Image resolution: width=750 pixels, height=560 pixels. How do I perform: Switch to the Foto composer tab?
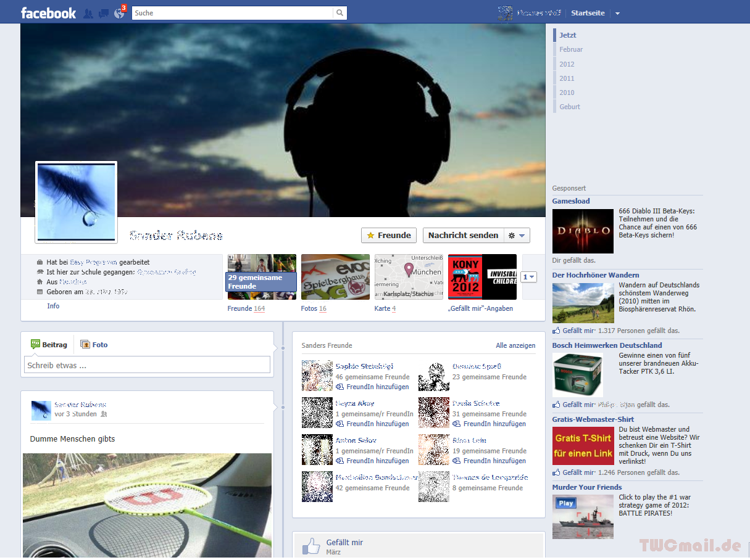pos(94,345)
